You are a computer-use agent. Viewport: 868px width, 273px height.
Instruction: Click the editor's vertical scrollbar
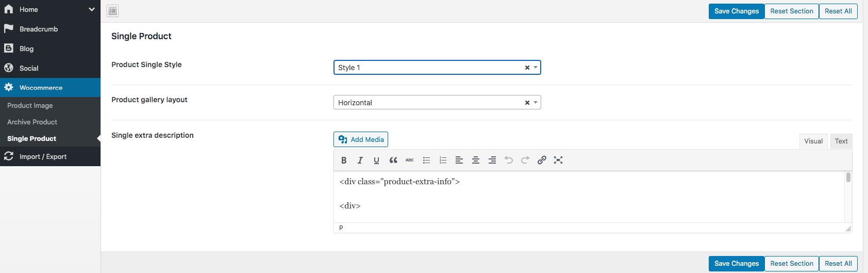point(848,178)
